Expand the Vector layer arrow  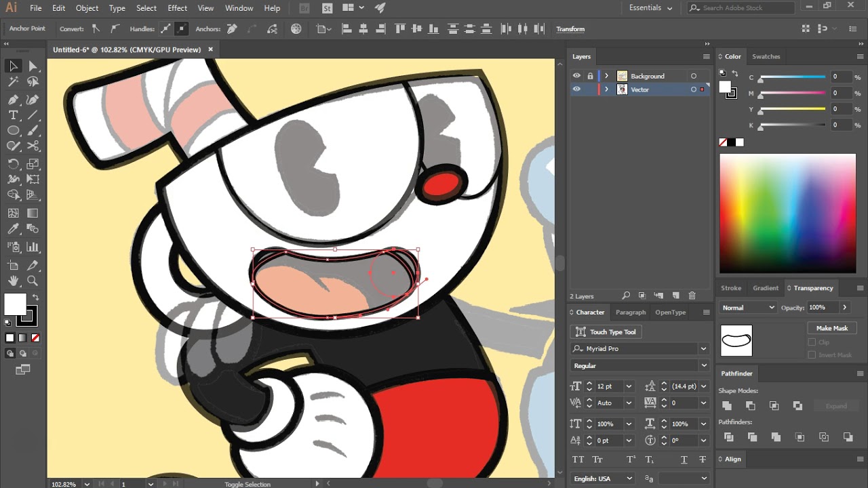click(606, 89)
